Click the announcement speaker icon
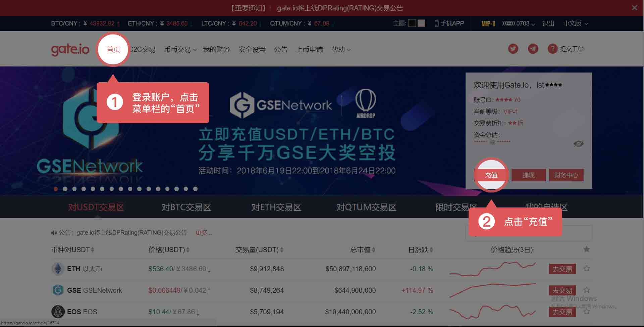This screenshot has height=327, width=644. point(54,233)
